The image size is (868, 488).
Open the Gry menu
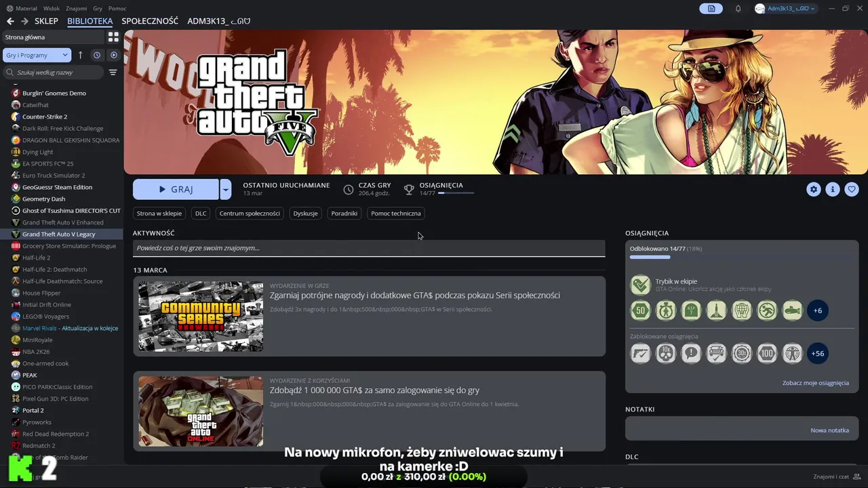tap(98, 8)
